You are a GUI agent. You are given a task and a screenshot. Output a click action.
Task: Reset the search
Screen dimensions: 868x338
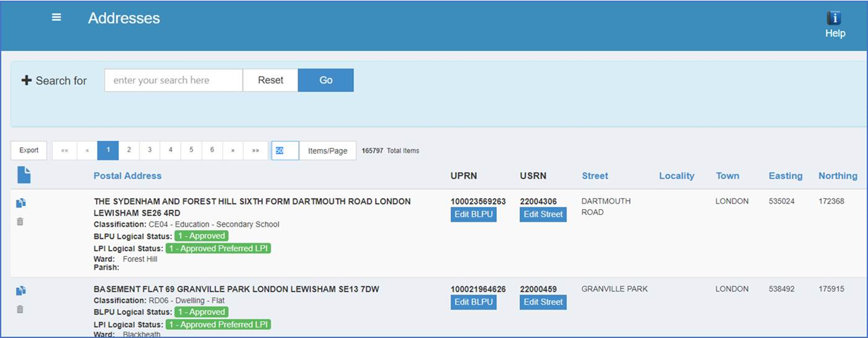[x=270, y=80]
